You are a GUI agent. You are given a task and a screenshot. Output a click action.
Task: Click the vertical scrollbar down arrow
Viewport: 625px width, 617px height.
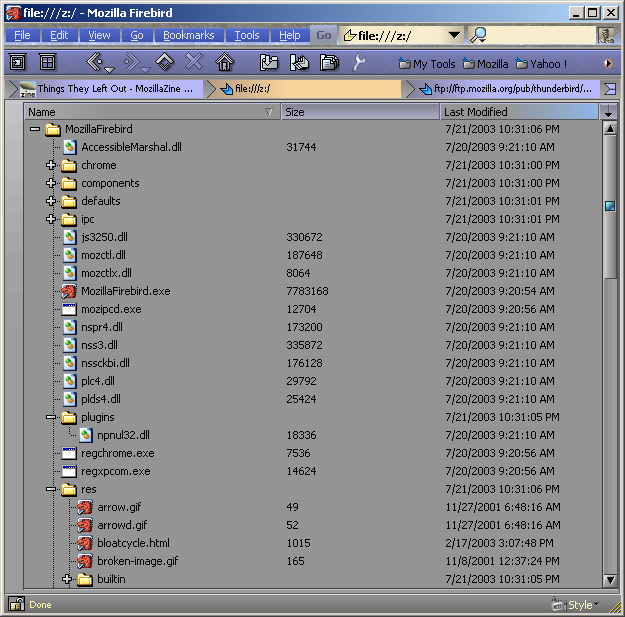pos(610,579)
